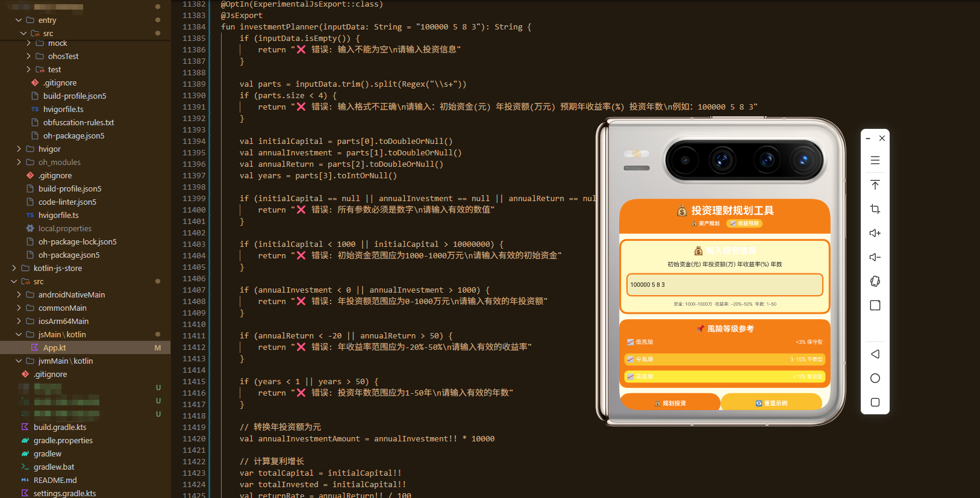
Task: Close the emulator toolbar panel
Action: point(882,138)
